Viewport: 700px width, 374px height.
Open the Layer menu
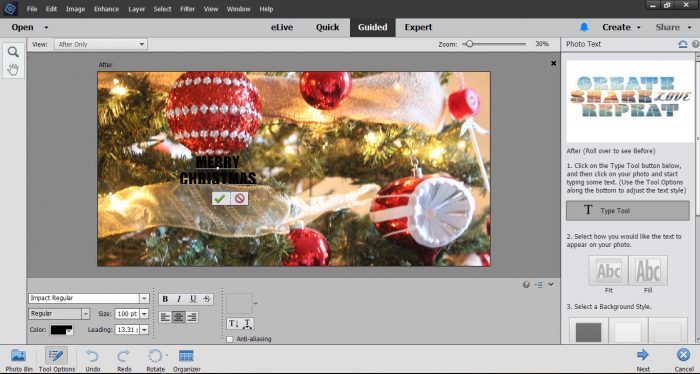pyautogui.click(x=137, y=9)
